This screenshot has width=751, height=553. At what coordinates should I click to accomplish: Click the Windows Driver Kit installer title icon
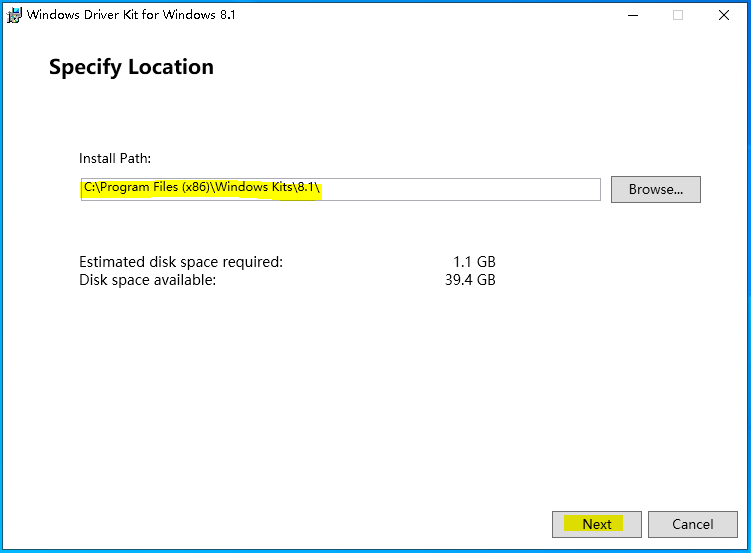tap(14, 15)
